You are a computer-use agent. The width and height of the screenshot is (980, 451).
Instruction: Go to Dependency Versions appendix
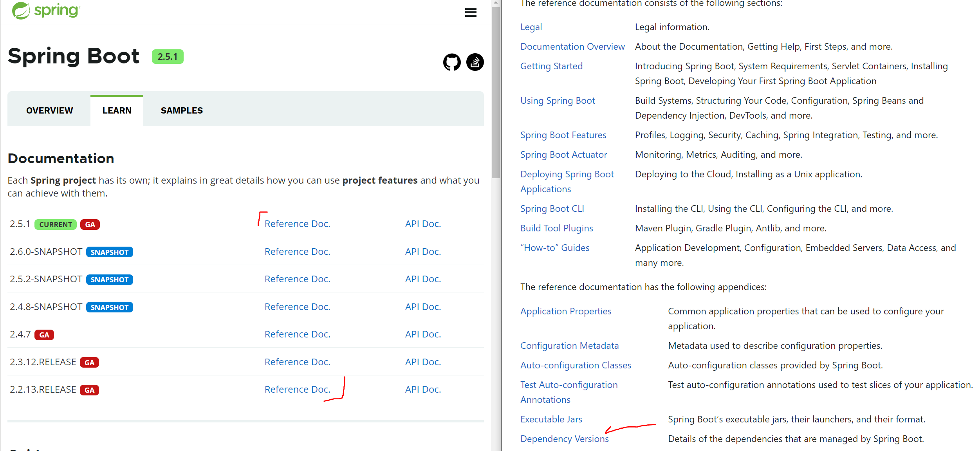click(564, 439)
